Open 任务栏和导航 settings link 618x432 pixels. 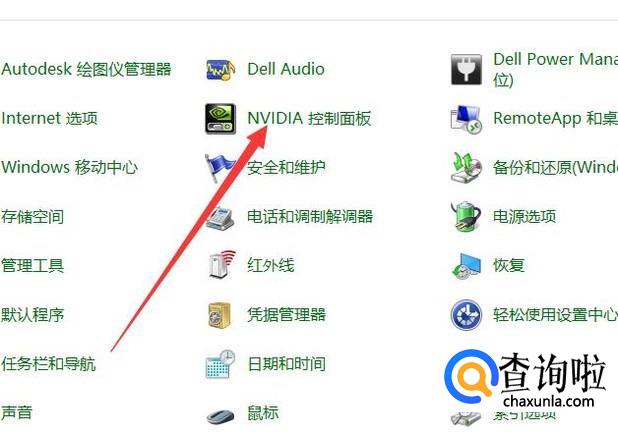tap(48, 363)
